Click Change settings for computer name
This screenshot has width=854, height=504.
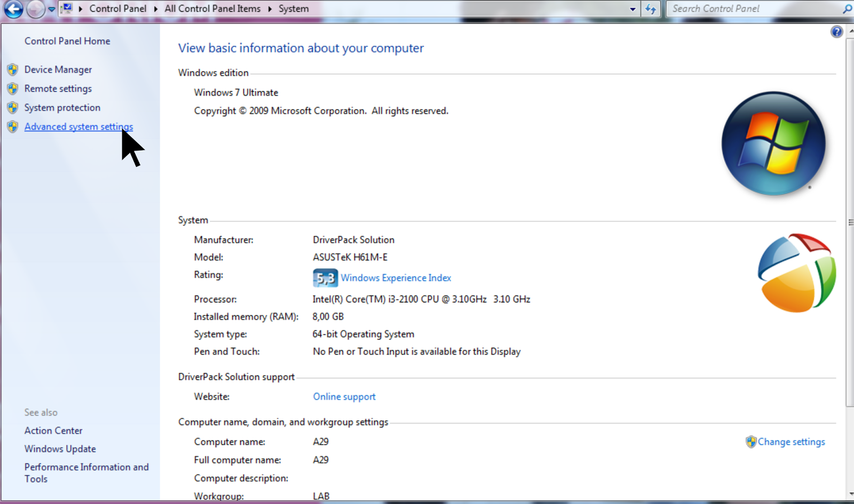(x=792, y=442)
